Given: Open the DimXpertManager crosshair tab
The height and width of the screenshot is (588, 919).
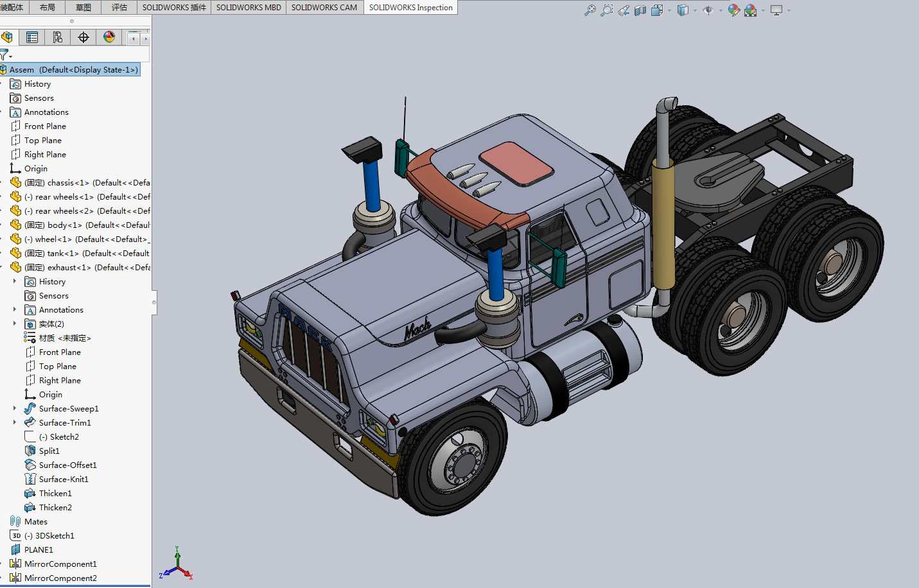Looking at the screenshot, I should coord(83,37).
